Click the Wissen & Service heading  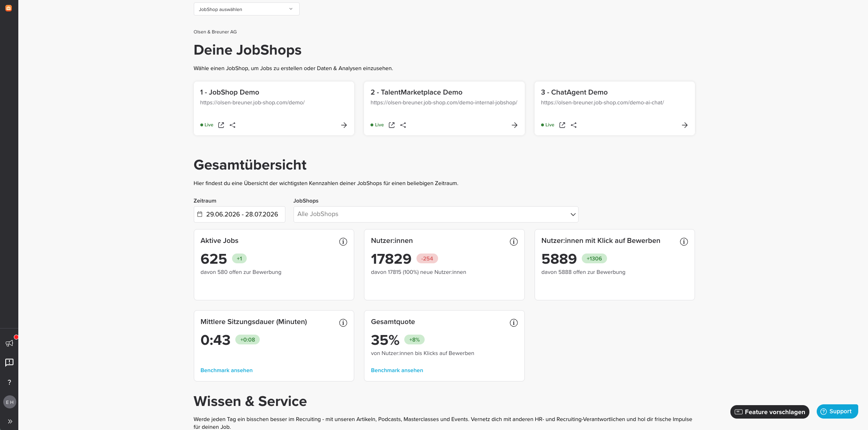pyautogui.click(x=250, y=401)
